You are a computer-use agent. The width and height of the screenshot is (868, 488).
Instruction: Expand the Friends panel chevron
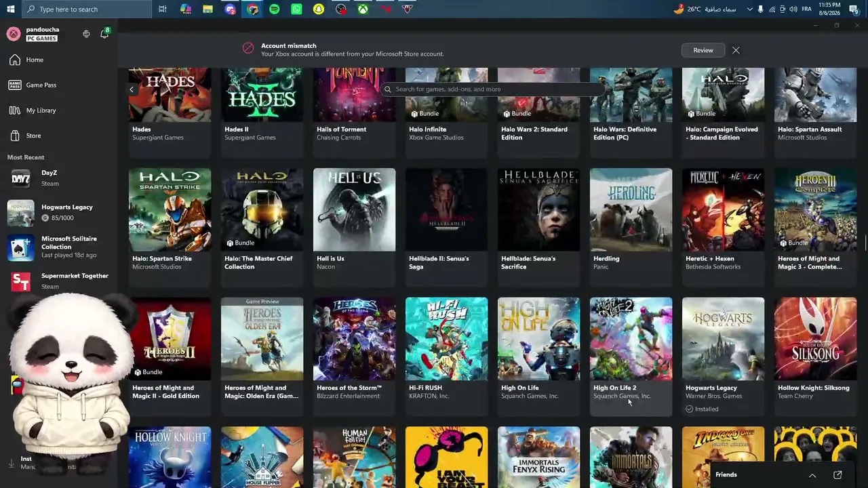pos(812,475)
